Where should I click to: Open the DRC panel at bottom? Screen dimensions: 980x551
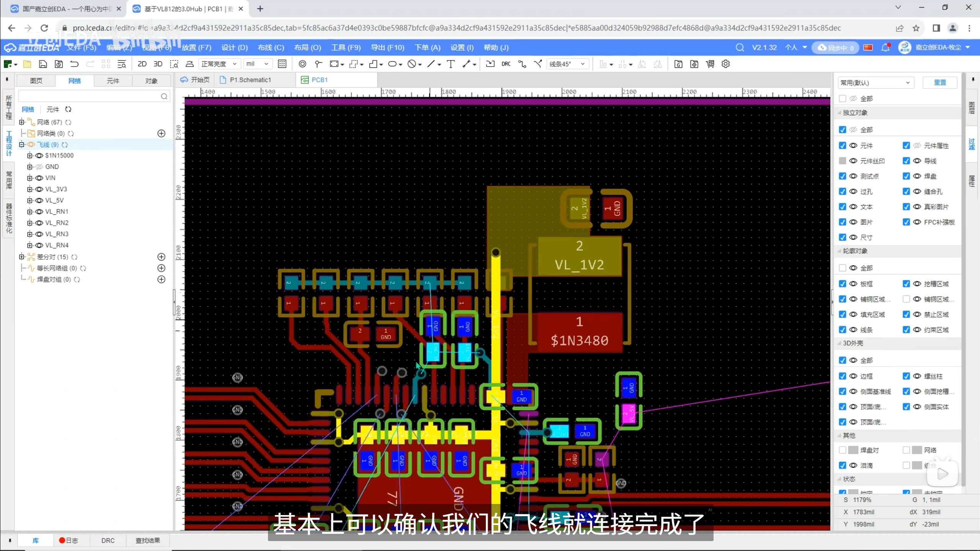click(x=108, y=540)
